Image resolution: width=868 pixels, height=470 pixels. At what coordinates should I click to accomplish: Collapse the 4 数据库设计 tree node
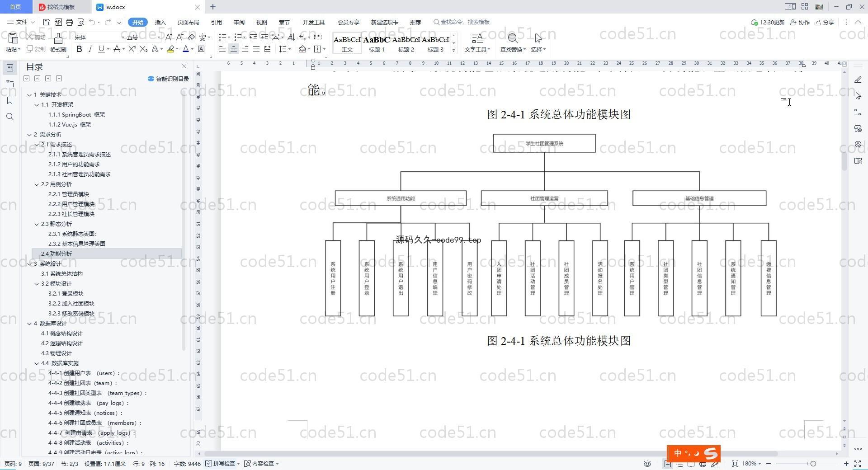coord(29,324)
